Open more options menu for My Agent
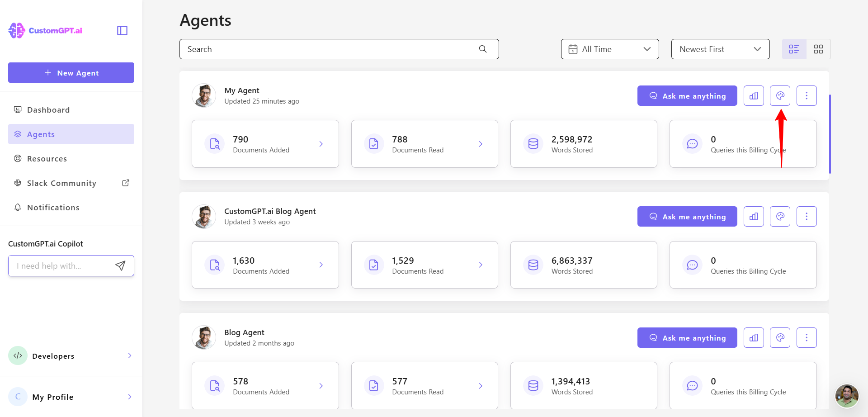Viewport: 868px width, 417px height. pos(807,96)
